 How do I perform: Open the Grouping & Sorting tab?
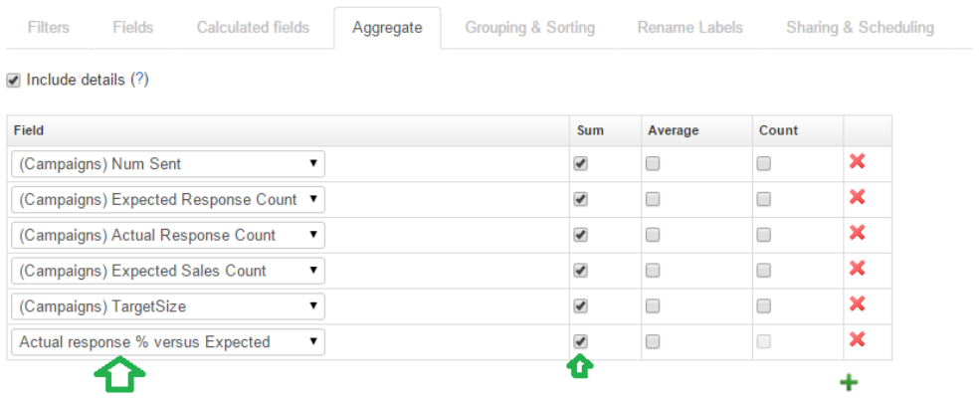(x=529, y=28)
